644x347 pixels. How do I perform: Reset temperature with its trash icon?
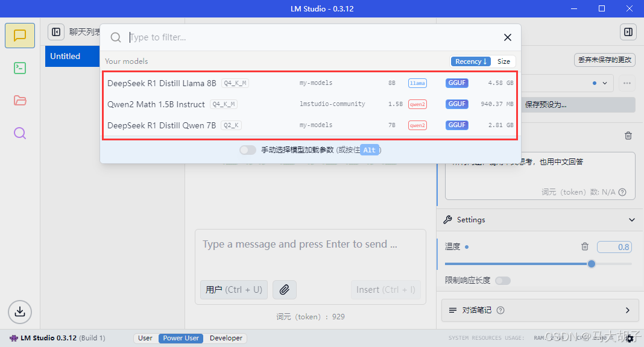tap(584, 246)
